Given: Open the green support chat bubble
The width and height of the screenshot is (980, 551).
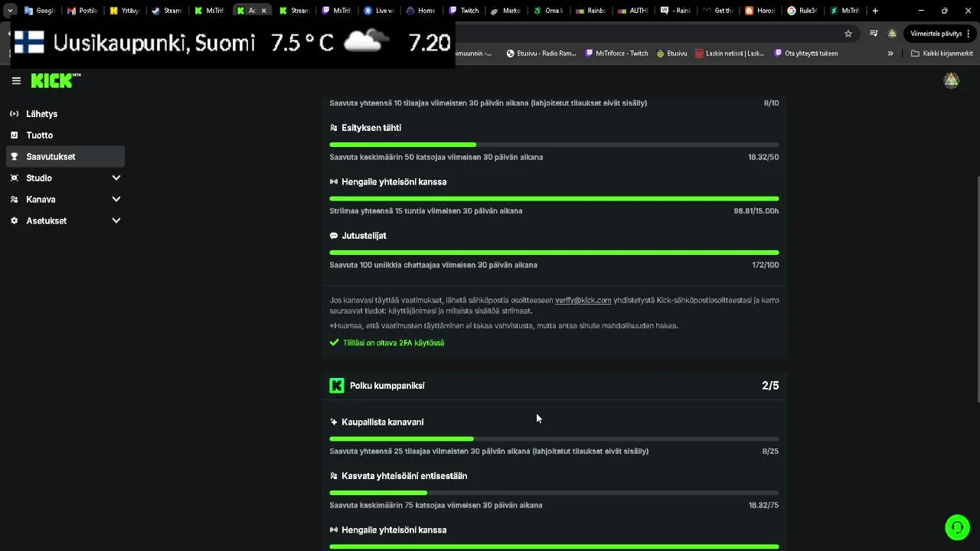Looking at the screenshot, I should tap(957, 527).
